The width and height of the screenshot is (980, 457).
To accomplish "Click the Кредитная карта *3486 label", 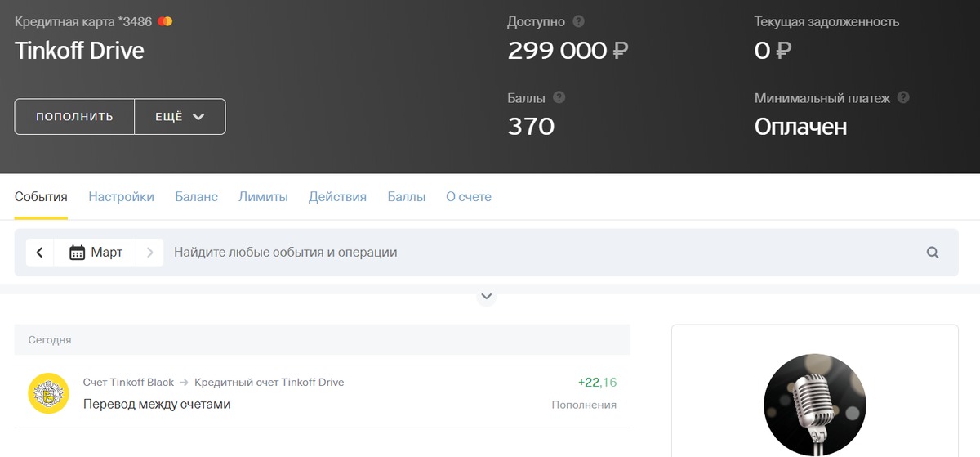I will pos(83,21).
